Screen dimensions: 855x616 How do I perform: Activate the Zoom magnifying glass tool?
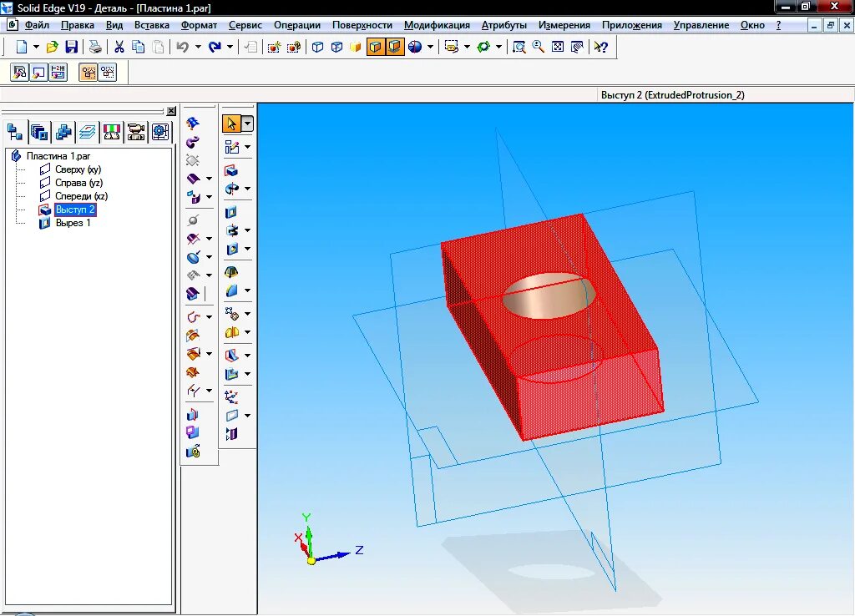(x=539, y=47)
